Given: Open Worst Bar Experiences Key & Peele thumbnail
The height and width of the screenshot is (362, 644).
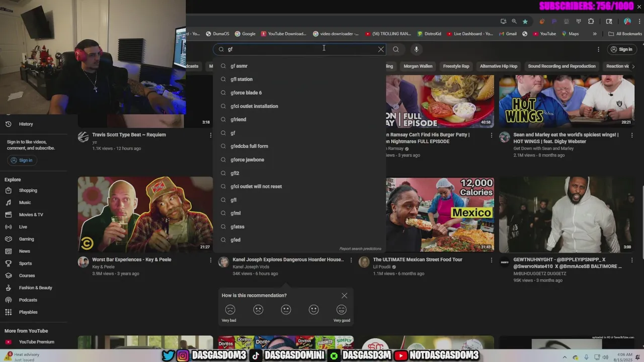Looking at the screenshot, I should click(x=145, y=214).
